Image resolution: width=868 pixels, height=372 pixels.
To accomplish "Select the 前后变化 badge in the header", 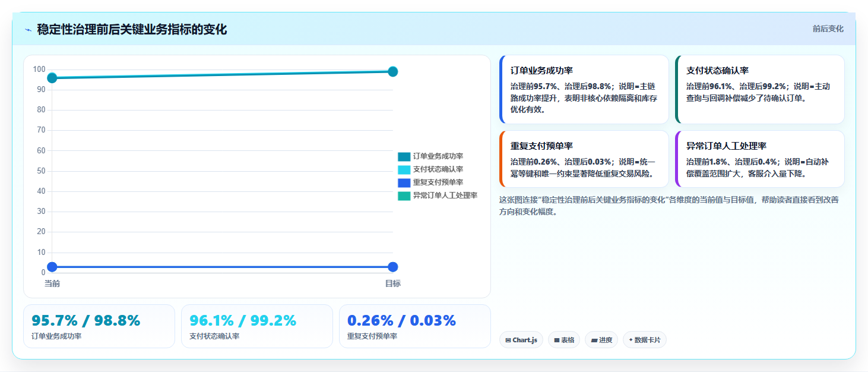I will point(828,29).
